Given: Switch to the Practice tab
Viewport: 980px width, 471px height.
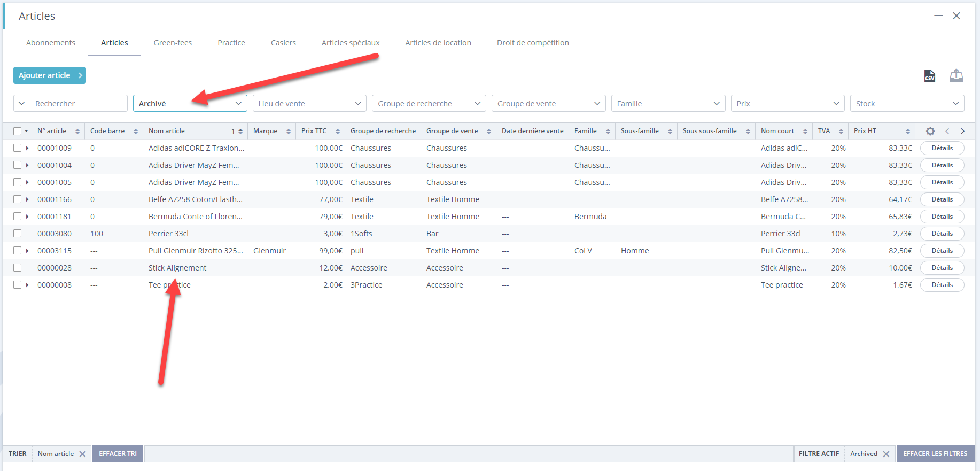Looking at the screenshot, I should [x=231, y=43].
